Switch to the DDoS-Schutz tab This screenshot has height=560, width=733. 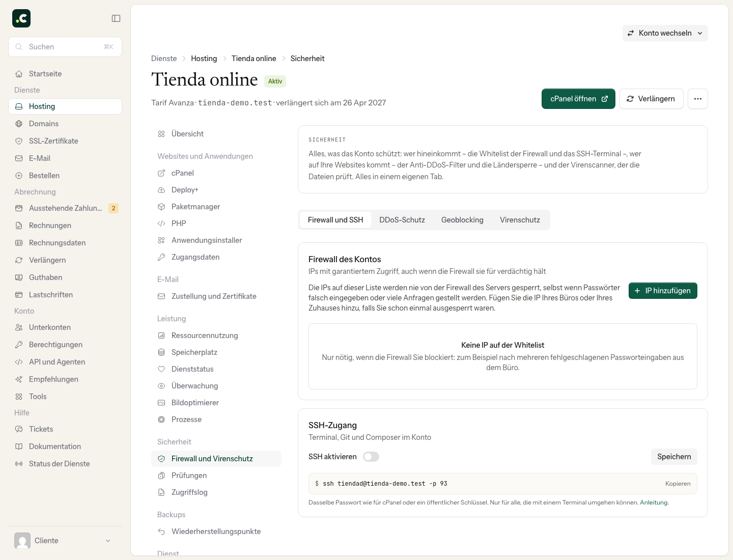(402, 220)
